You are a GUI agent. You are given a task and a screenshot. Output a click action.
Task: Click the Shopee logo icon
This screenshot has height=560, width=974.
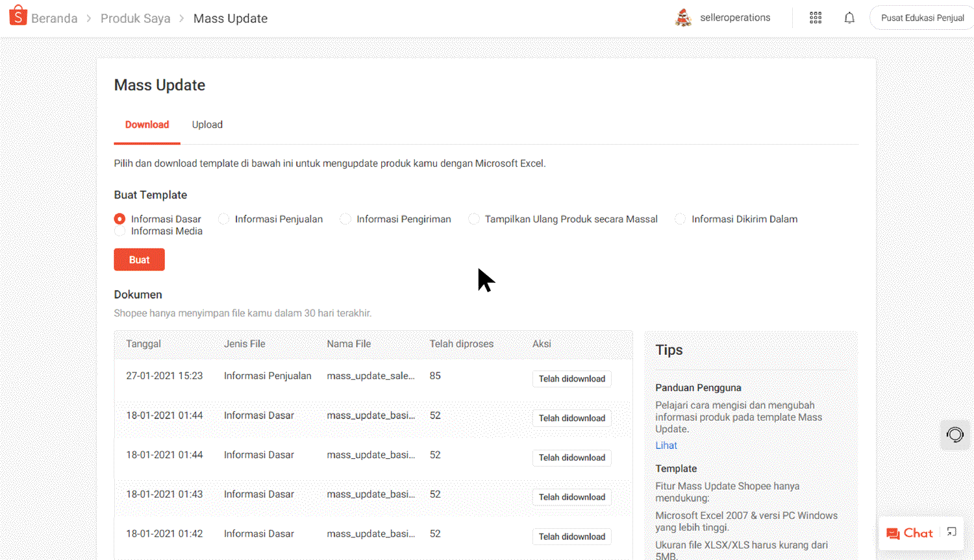tap(18, 16)
